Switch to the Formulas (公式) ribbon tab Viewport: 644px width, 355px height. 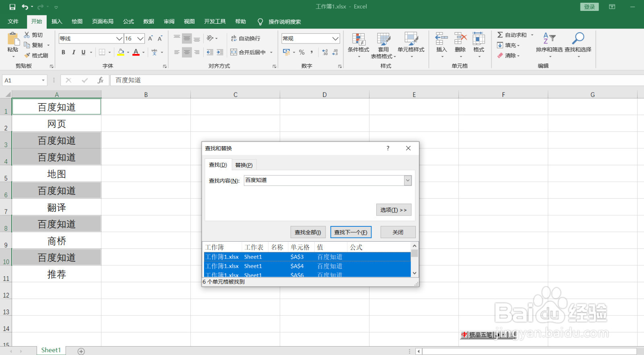point(128,22)
